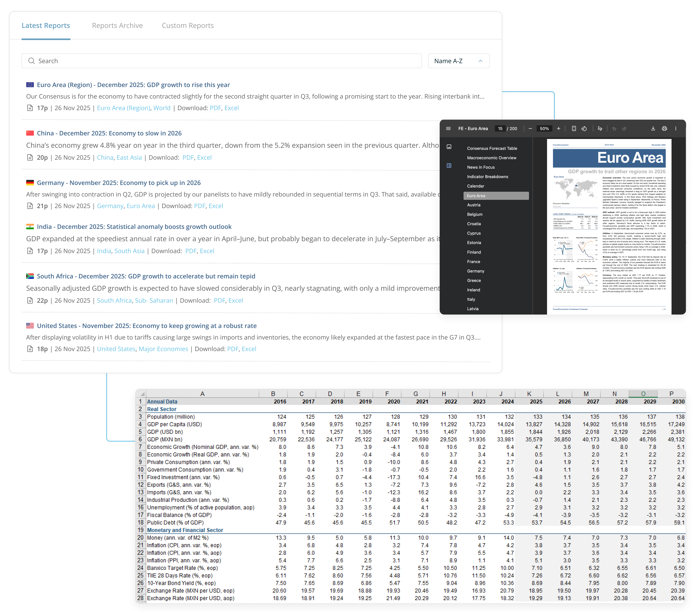Click the fit-to-page icon
Screen dimensions: 693x616
pos(574,128)
